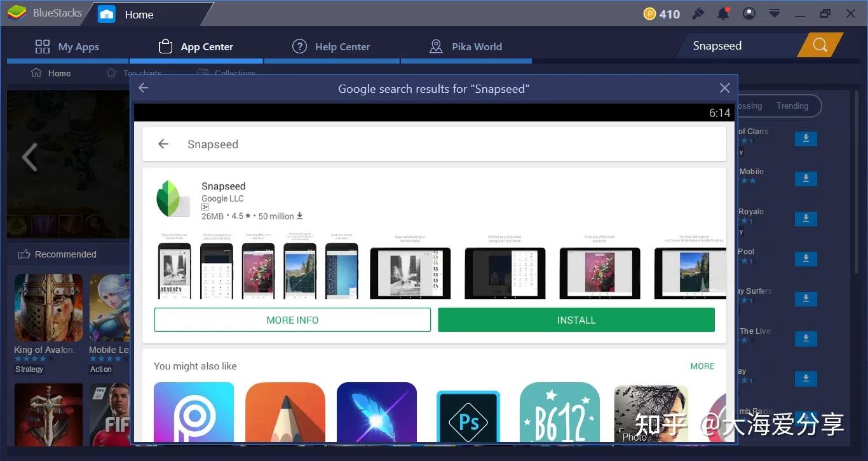868x461 pixels.
Task: Download the app in the 'Mobile' row
Action: [806, 179]
